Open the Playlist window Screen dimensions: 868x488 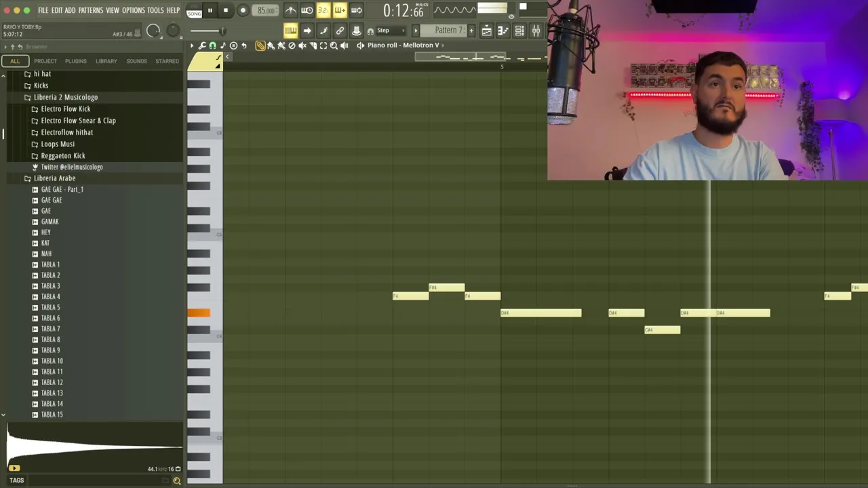click(486, 30)
